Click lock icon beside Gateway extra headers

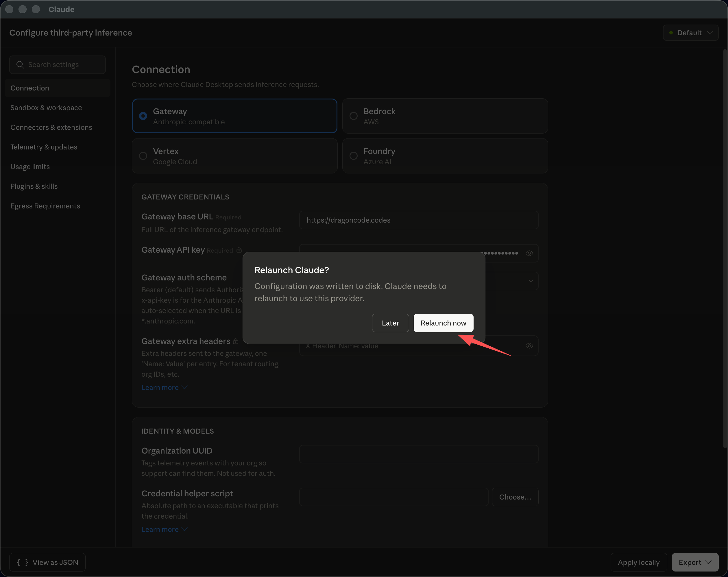coord(236,341)
